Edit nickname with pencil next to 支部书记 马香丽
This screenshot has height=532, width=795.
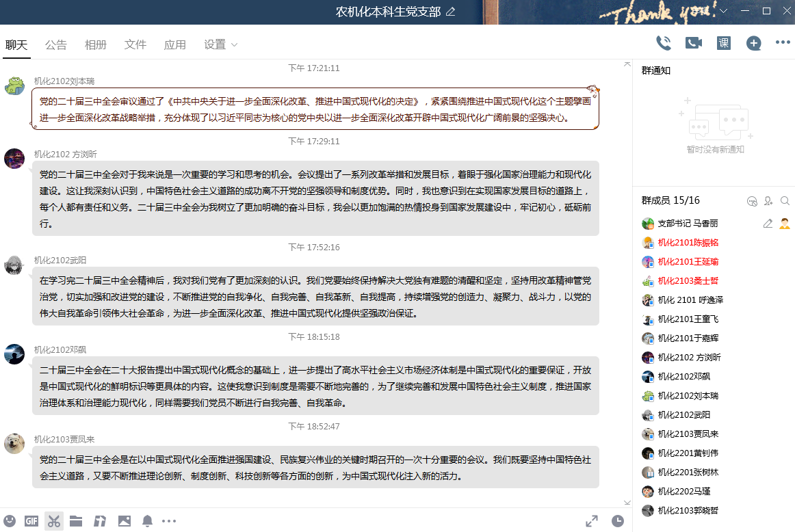point(767,223)
